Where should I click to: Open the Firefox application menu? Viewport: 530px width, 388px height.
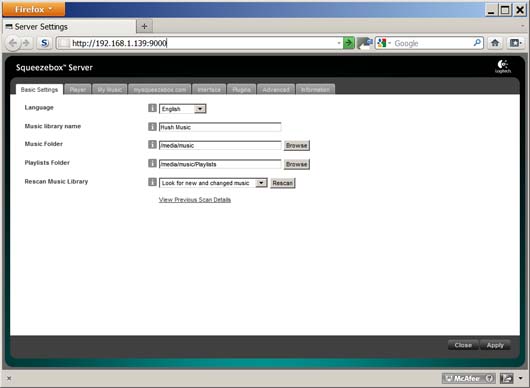[33, 9]
